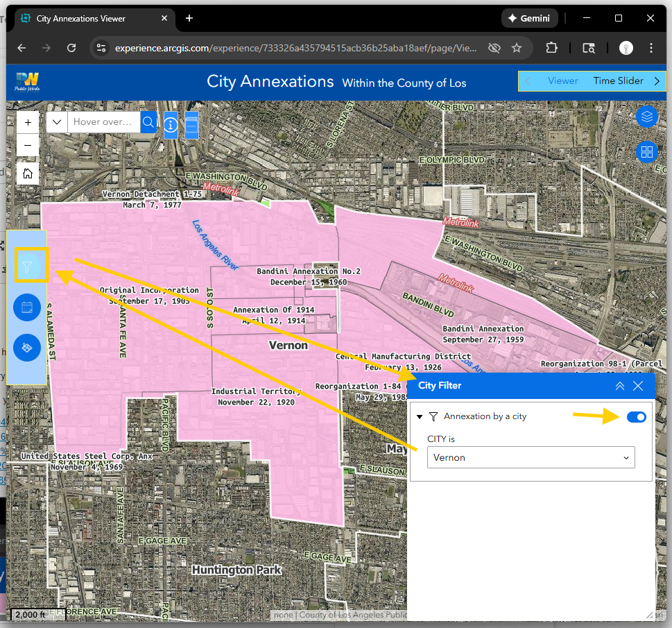This screenshot has width=672, height=628.
Task: Collapse the Annexation by a city filter section
Action: click(420, 417)
